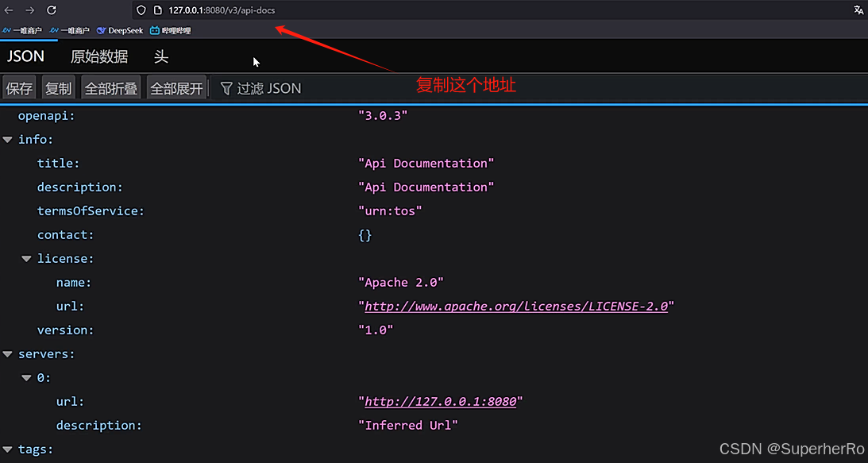Image resolution: width=868 pixels, height=463 pixels.
Task: Go forward using the browser forward arrow
Action: point(30,10)
